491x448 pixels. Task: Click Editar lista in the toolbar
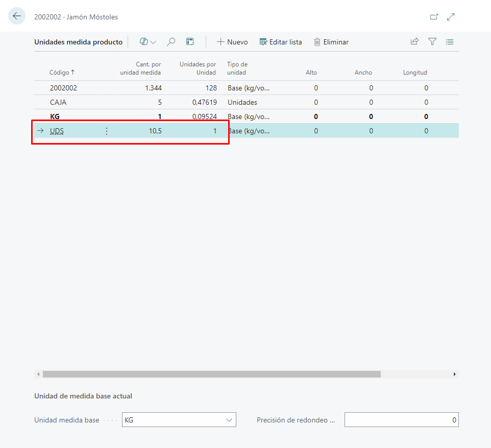281,42
